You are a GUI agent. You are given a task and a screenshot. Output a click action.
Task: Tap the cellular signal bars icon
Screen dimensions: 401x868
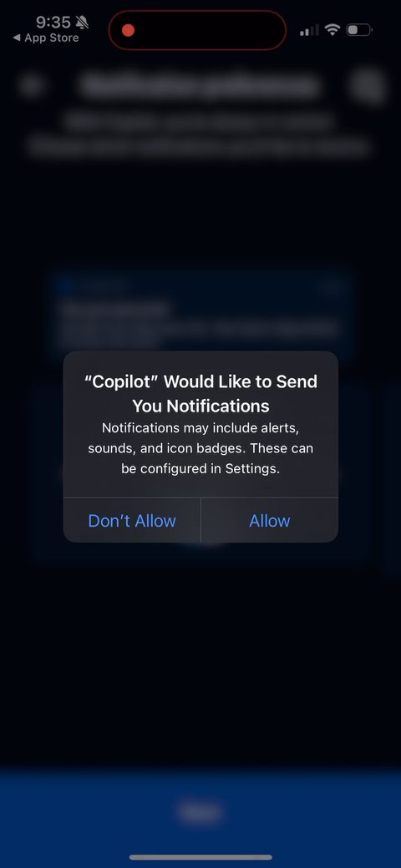310,30
